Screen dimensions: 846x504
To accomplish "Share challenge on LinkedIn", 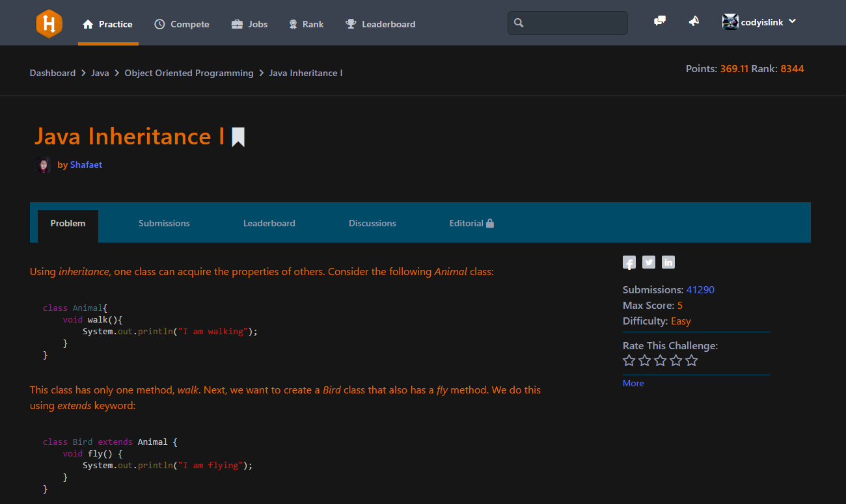I will [x=668, y=262].
